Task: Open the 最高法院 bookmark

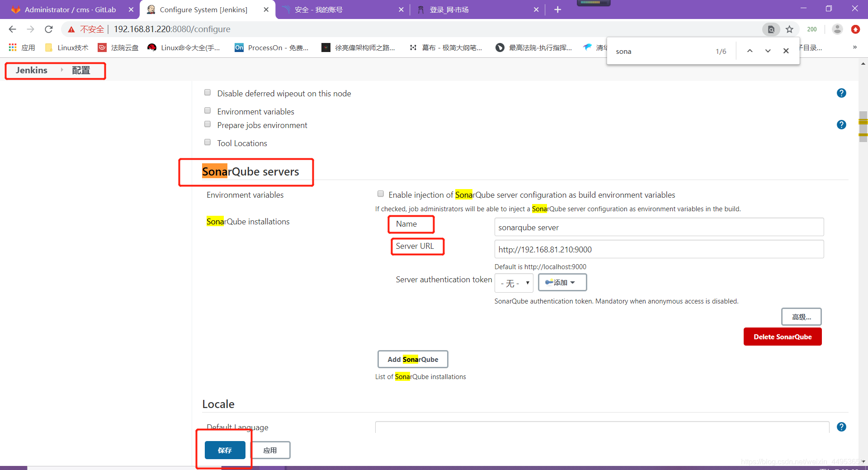Action: pos(534,47)
